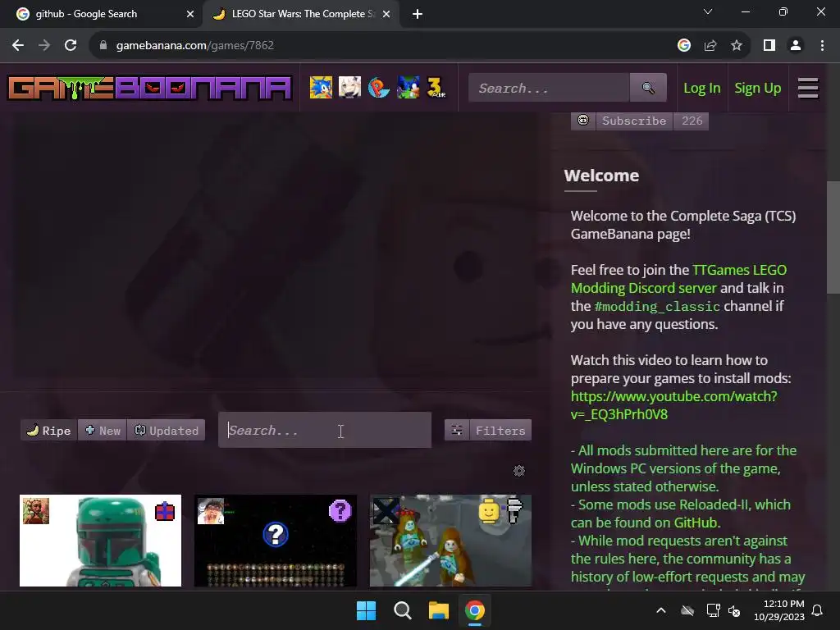Open the red-and-blue P game icon
This screenshot has height=630, width=840.
(x=379, y=87)
